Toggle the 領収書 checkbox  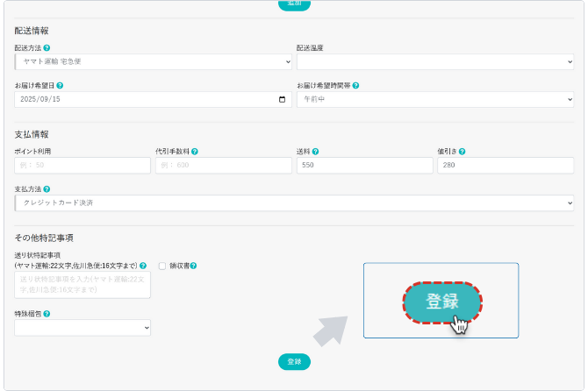162,266
